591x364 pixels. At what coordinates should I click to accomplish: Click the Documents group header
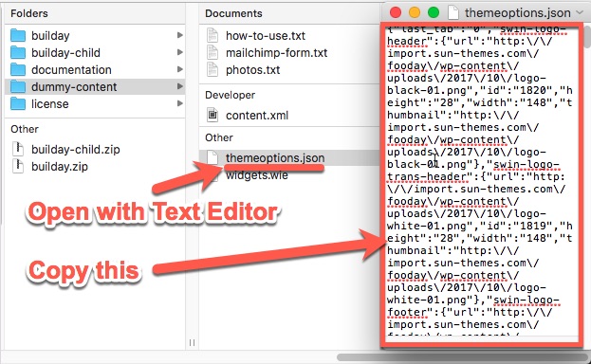pyautogui.click(x=233, y=13)
